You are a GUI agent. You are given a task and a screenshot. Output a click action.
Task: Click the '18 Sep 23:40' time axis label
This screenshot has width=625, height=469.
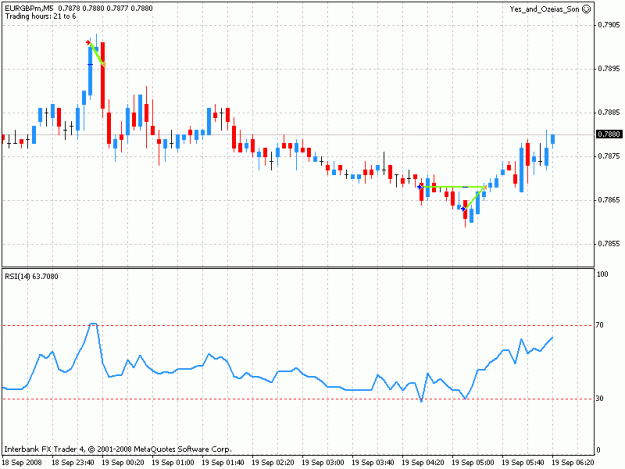(x=73, y=462)
